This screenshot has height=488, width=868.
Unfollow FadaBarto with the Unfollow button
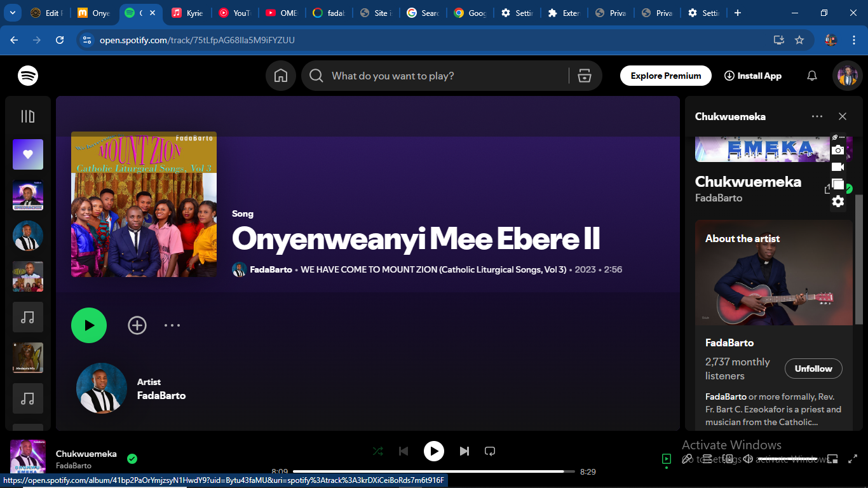[x=813, y=369]
